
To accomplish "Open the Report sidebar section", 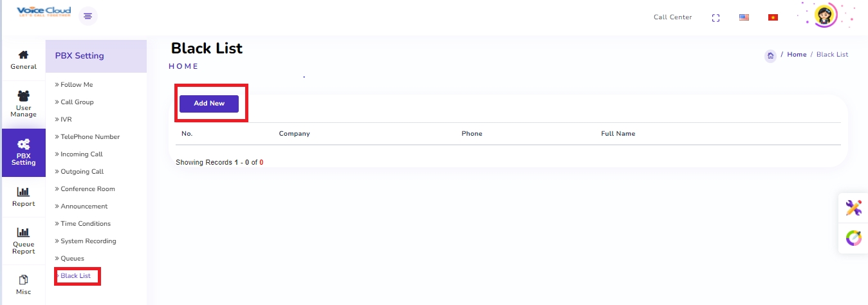I will (23, 197).
